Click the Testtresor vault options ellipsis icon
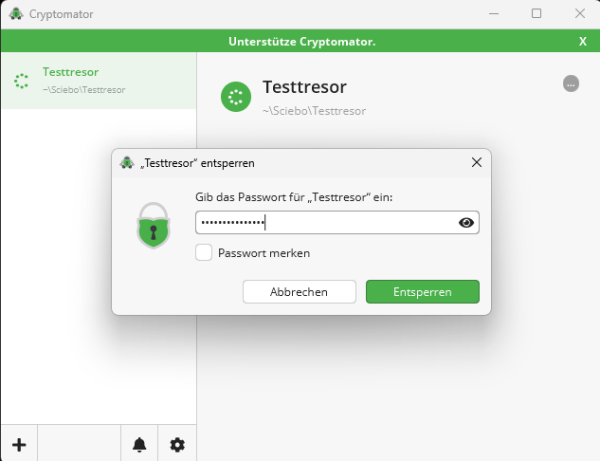This screenshot has width=600, height=461. [x=571, y=84]
